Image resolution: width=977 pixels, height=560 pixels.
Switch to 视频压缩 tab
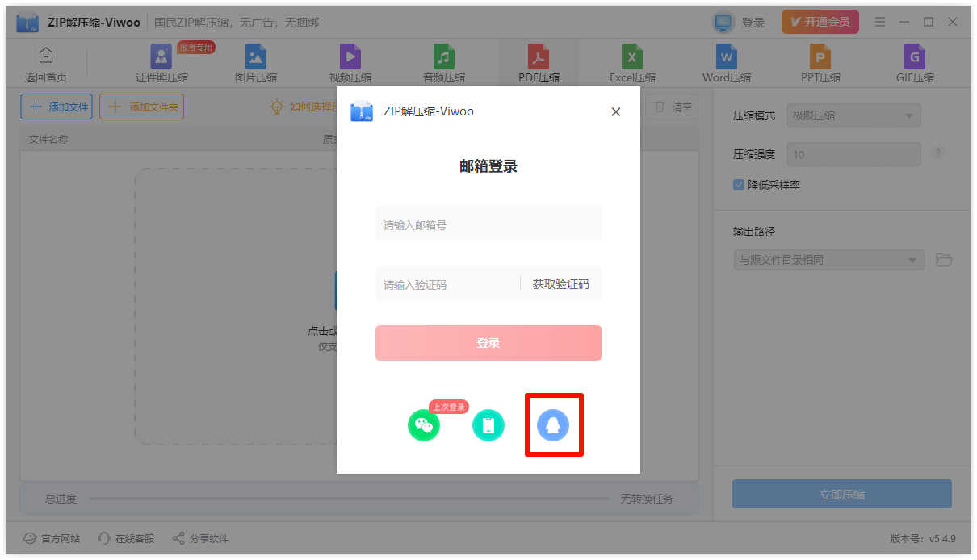350,65
